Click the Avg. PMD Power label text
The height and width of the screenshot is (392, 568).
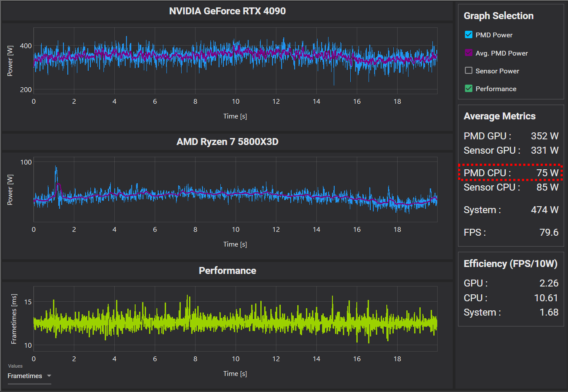(x=502, y=53)
